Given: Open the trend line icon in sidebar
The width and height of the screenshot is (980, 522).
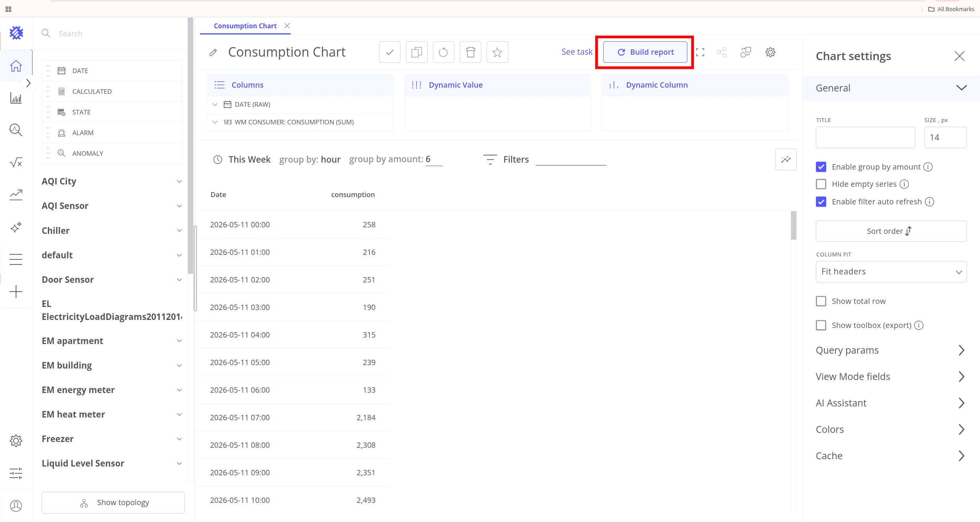Looking at the screenshot, I should coord(16,195).
